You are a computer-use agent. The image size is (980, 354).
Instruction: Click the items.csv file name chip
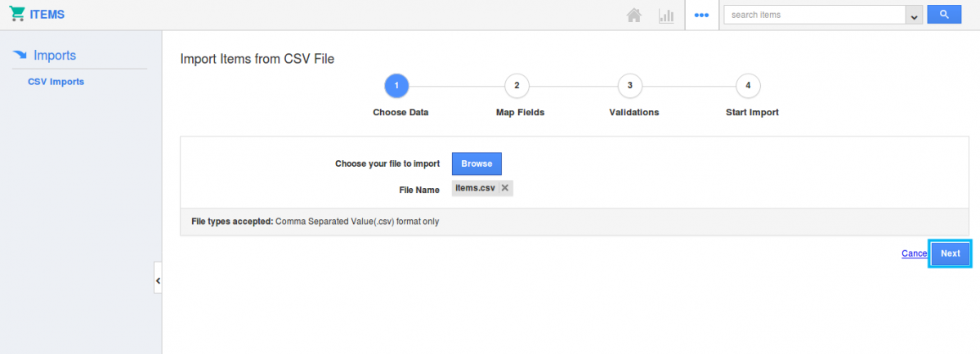pos(475,188)
